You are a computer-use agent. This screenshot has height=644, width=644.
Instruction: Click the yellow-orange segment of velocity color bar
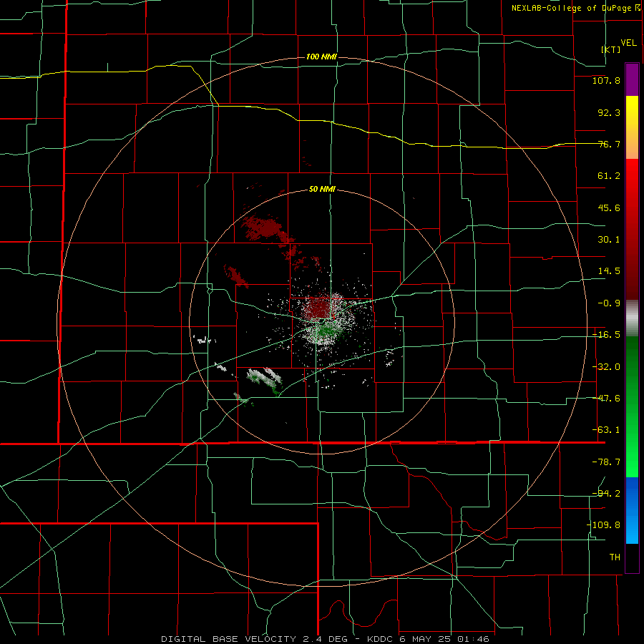tap(632, 127)
